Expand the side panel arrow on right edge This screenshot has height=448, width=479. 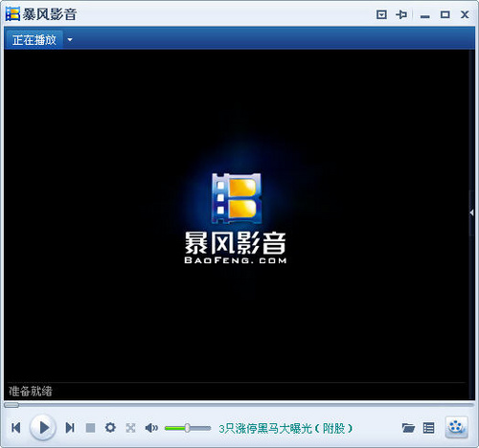point(471,213)
